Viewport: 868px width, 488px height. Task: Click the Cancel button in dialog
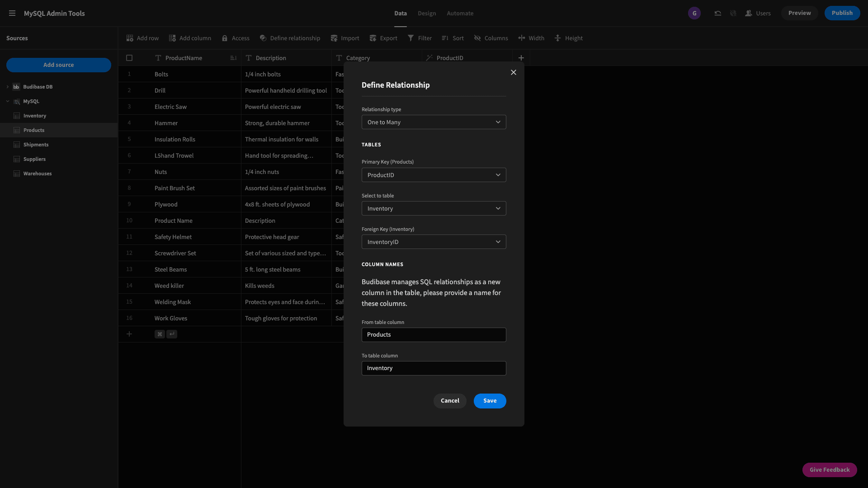coord(450,400)
